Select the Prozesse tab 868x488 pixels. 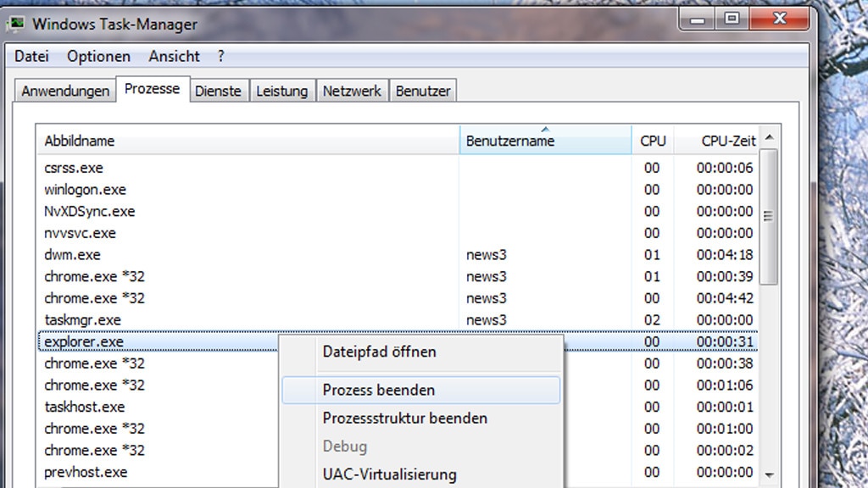pos(153,89)
